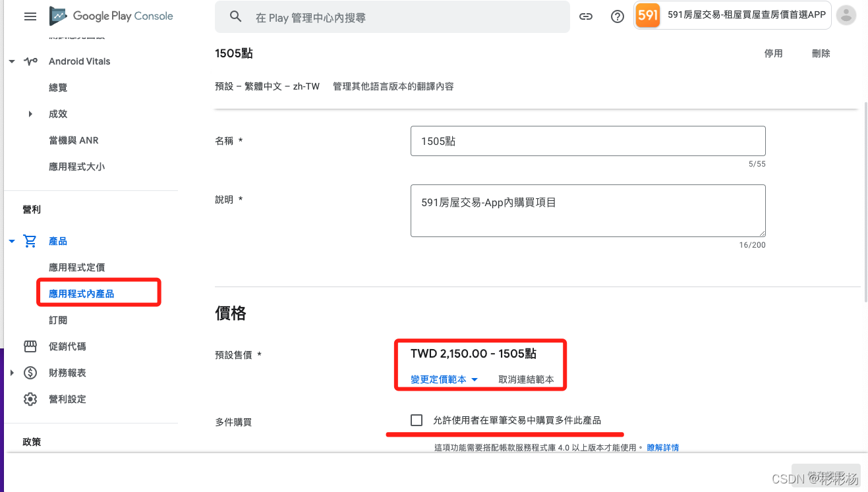Screen dimensions: 868x492
Task: Open the user account avatar
Action: 846,15
